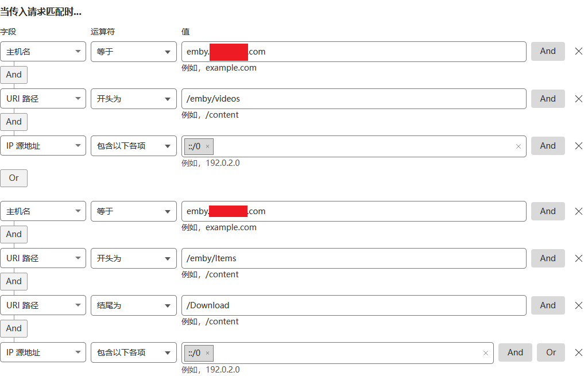Delete the first hostname condition row
The width and height of the screenshot is (588, 376).
[578, 51]
